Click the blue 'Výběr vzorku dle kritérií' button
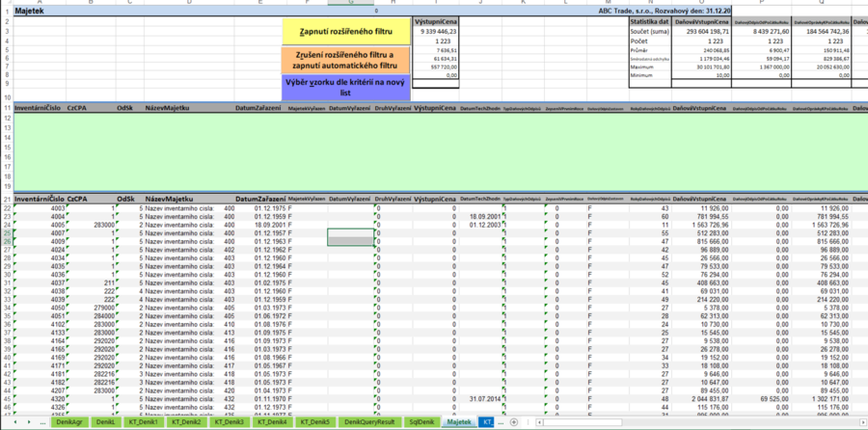The height and width of the screenshot is (430, 868). point(347,89)
